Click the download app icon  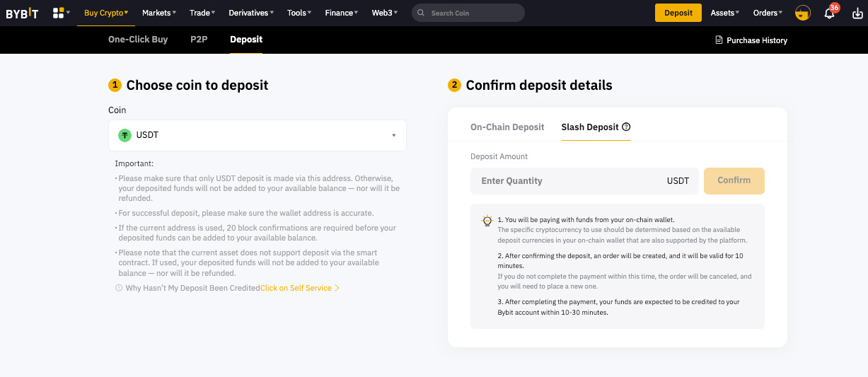pos(858,13)
